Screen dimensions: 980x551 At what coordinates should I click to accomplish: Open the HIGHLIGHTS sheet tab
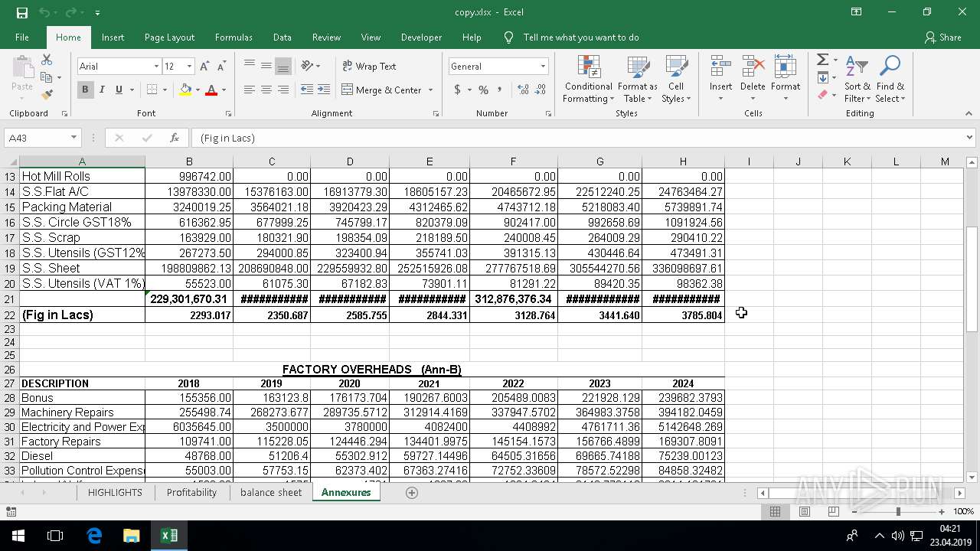[115, 493]
